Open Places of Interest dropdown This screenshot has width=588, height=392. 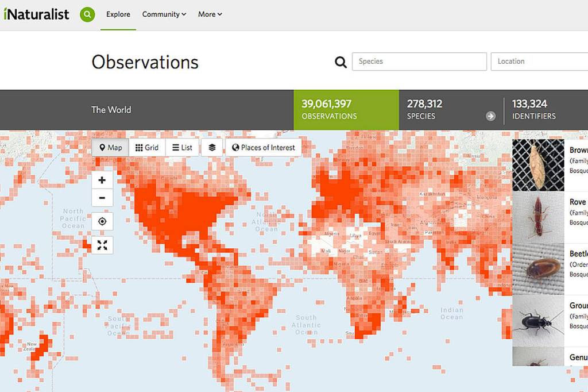coord(264,148)
